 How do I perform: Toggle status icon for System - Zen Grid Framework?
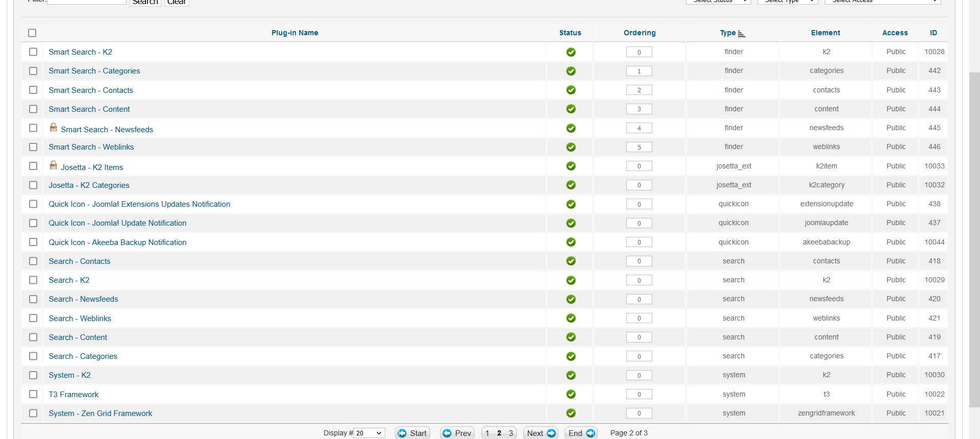coord(571,413)
